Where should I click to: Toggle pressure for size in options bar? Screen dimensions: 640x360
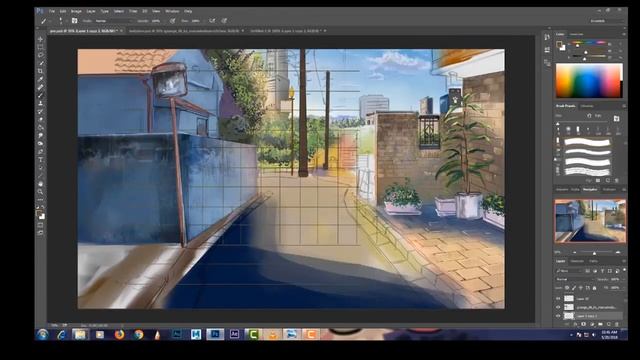tap(224, 20)
